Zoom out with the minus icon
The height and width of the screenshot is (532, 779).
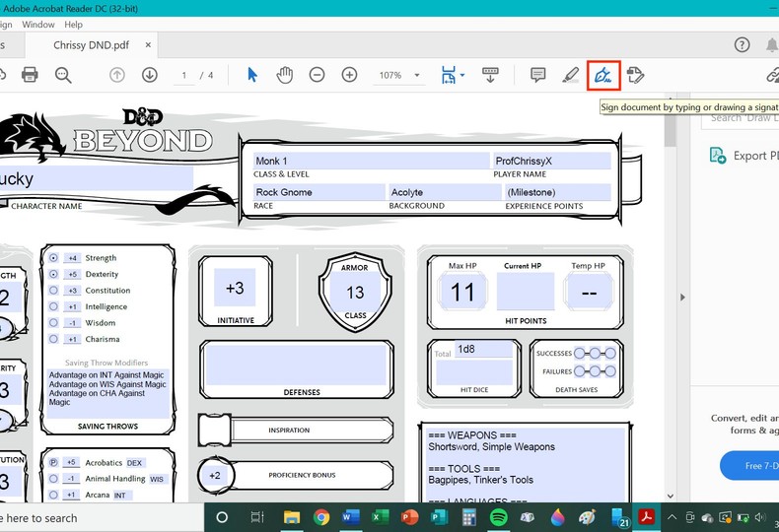tap(317, 75)
